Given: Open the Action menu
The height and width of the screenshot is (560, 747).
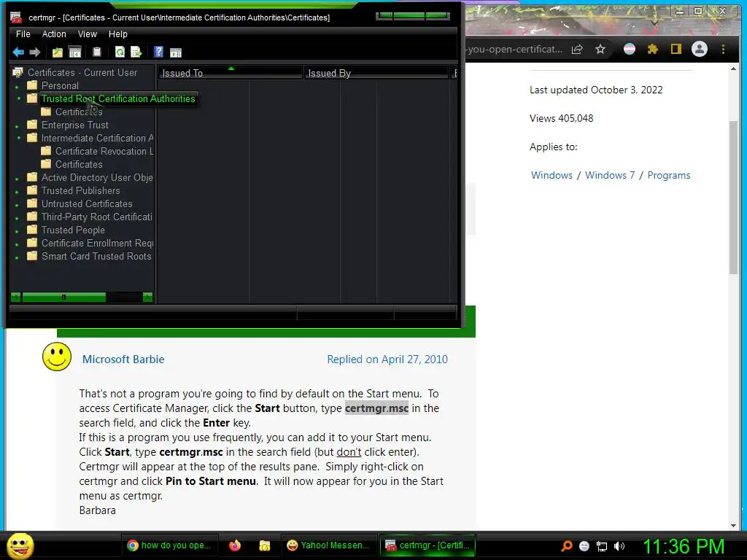Looking at the screenshot, I should coord(54,34).
